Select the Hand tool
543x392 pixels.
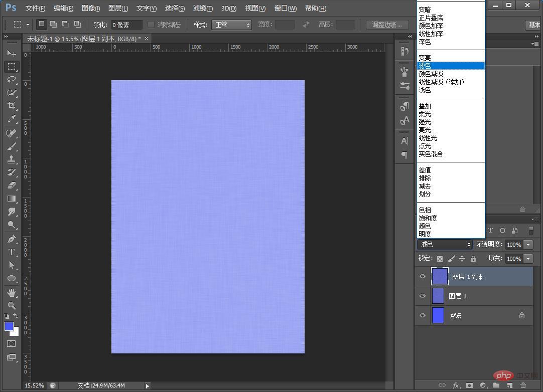(12, 293)
